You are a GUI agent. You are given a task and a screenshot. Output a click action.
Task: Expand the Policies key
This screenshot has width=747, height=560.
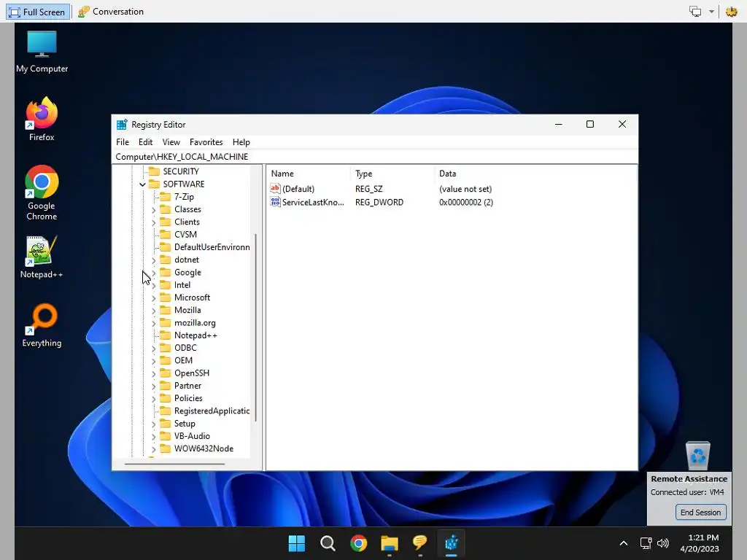tap(153, 399)
